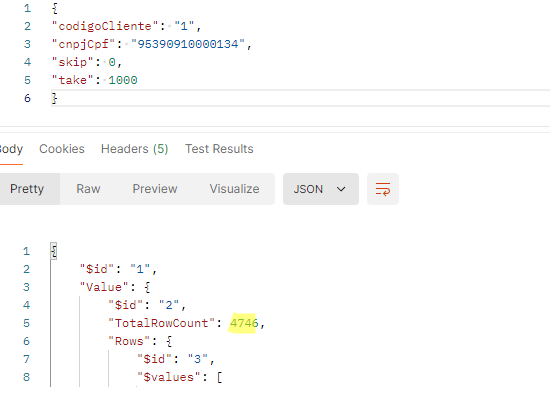Click the take value 1000
The image size is (550, 406).
tap(123, 80)
